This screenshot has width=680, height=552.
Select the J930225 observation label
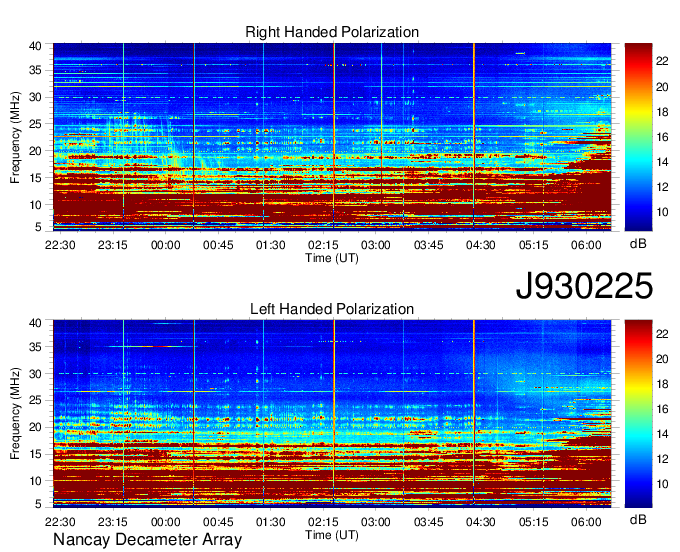click(584, 286)
